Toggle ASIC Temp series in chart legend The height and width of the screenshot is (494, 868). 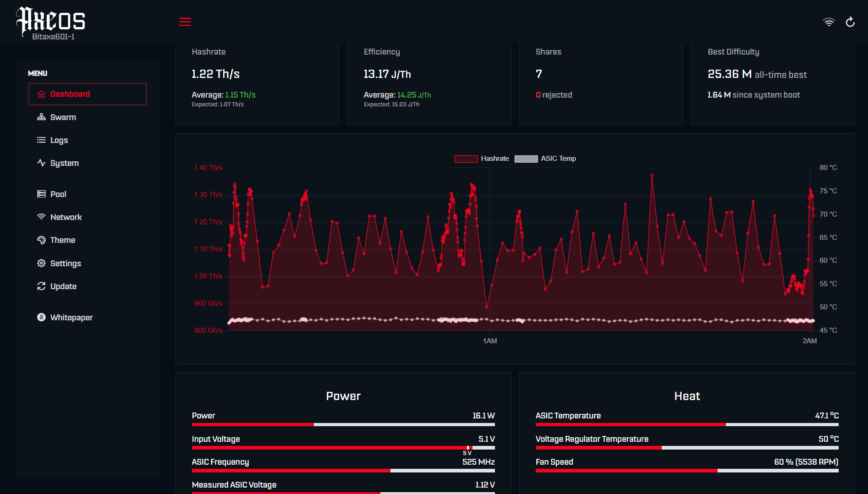click(x=545, y=159)
